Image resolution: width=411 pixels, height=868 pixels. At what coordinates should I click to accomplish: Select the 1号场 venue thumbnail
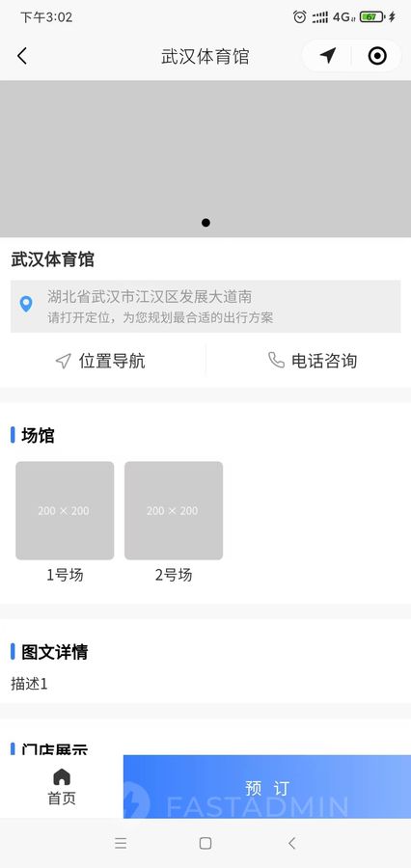(x=65, y=510)
